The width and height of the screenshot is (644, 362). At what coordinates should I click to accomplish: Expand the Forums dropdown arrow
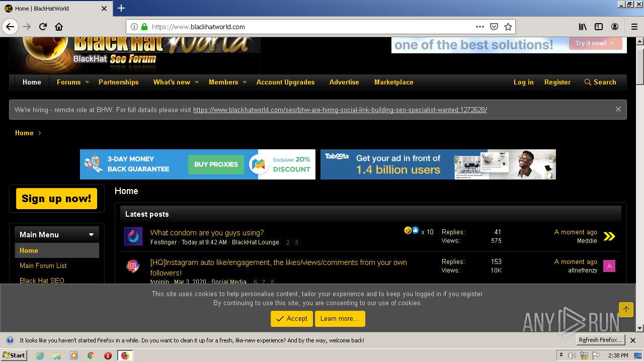click(87, 82)
